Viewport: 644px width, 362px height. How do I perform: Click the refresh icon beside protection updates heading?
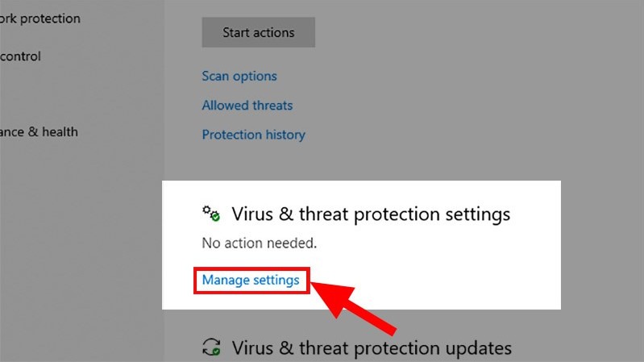pyautogui.click(x=211, y=347)
